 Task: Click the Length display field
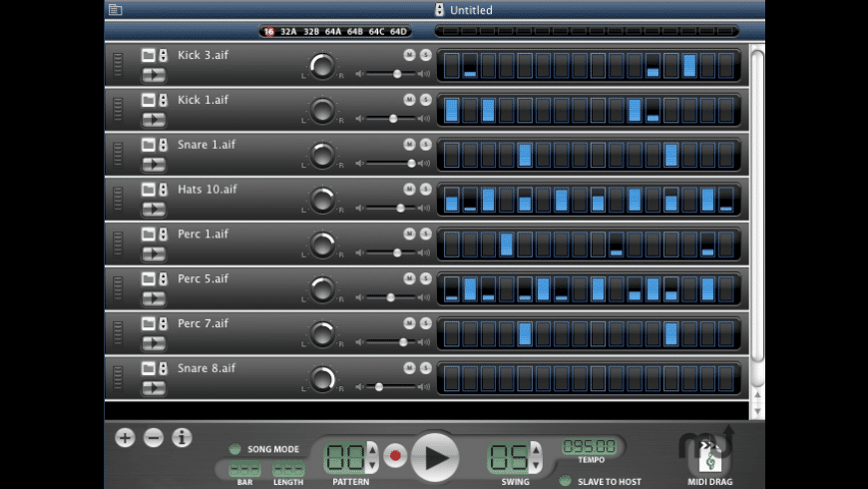point(288,470)
